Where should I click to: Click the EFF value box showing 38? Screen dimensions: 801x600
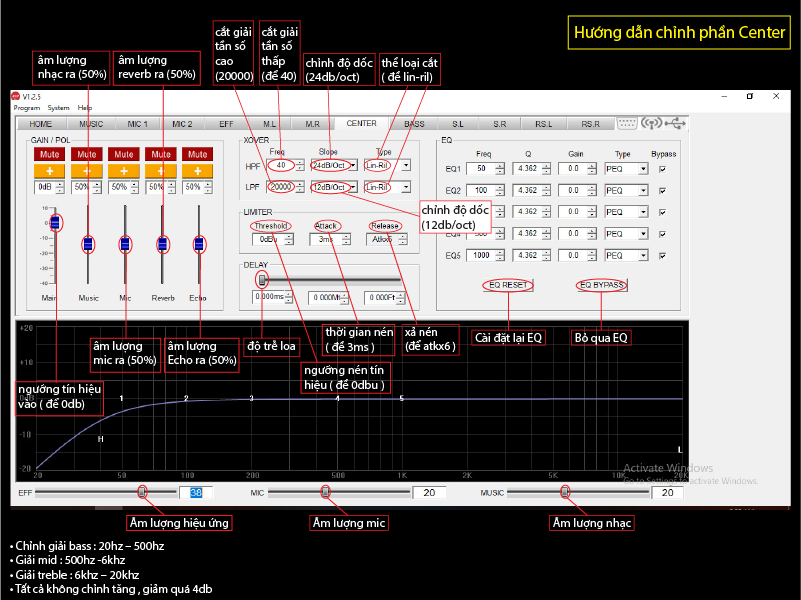coord(196,493)
